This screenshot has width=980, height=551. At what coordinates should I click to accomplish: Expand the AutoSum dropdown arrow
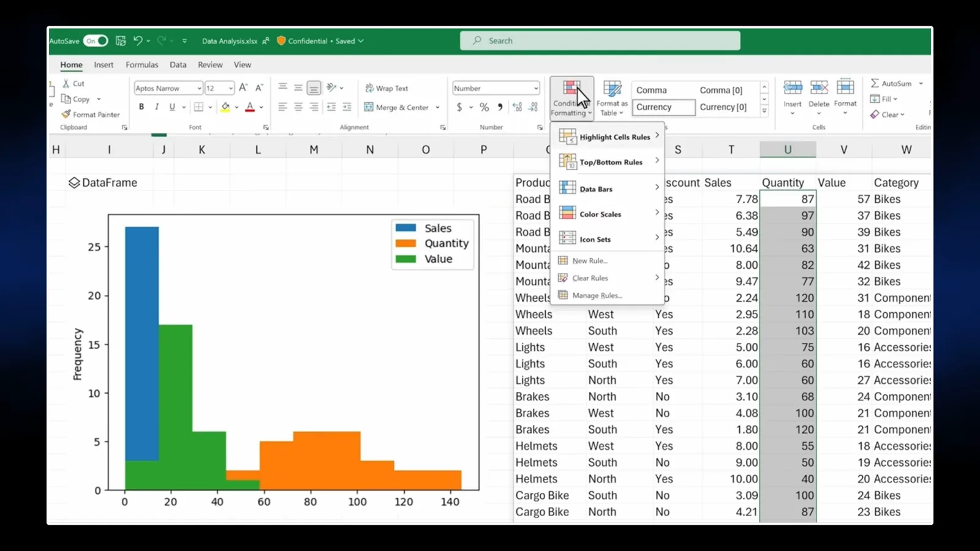pyautogui.click(x=921, y=83)
